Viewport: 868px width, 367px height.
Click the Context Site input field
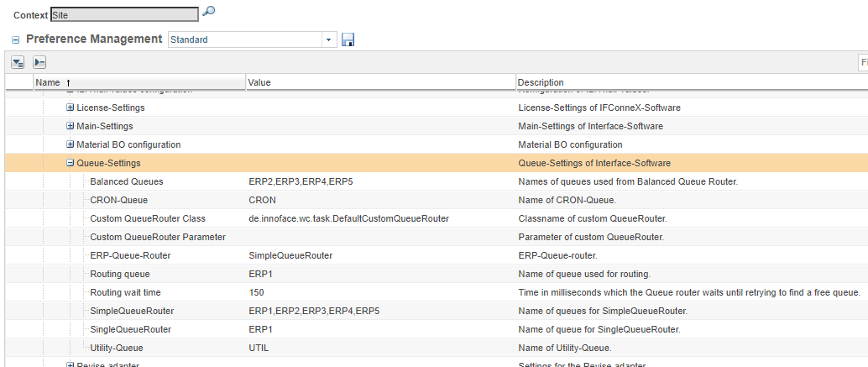pyautogui.click(x=124, y=14)
